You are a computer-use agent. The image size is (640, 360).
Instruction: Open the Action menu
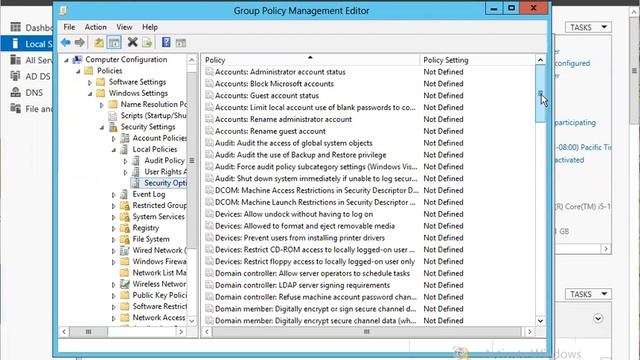tap(96, 27)
